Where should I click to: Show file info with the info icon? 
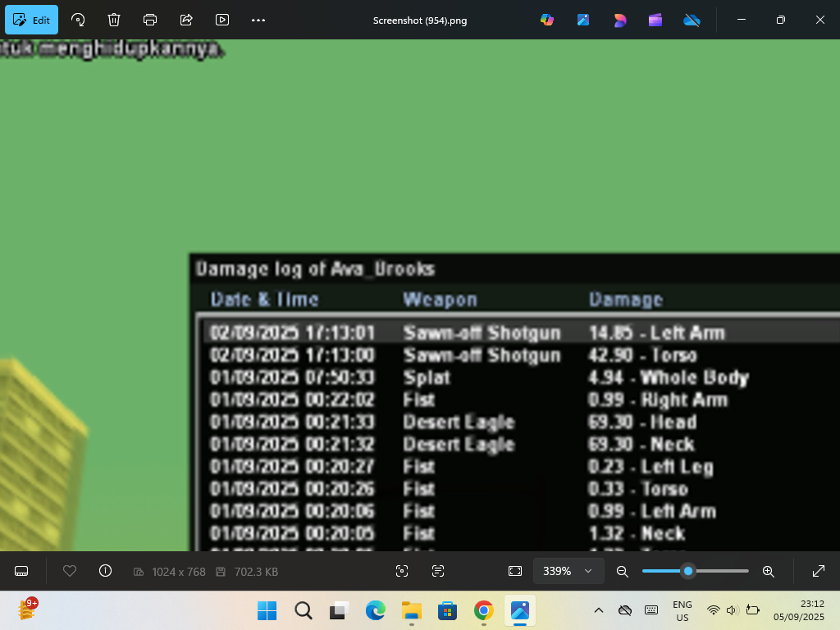pos(106,571)
